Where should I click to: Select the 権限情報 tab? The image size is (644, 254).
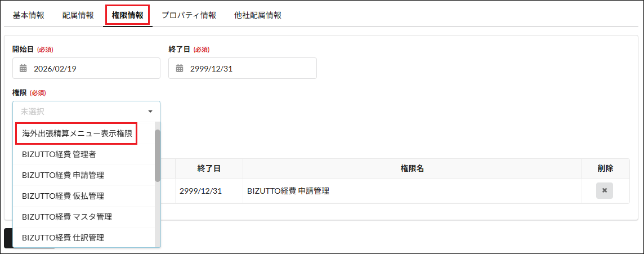127,15
